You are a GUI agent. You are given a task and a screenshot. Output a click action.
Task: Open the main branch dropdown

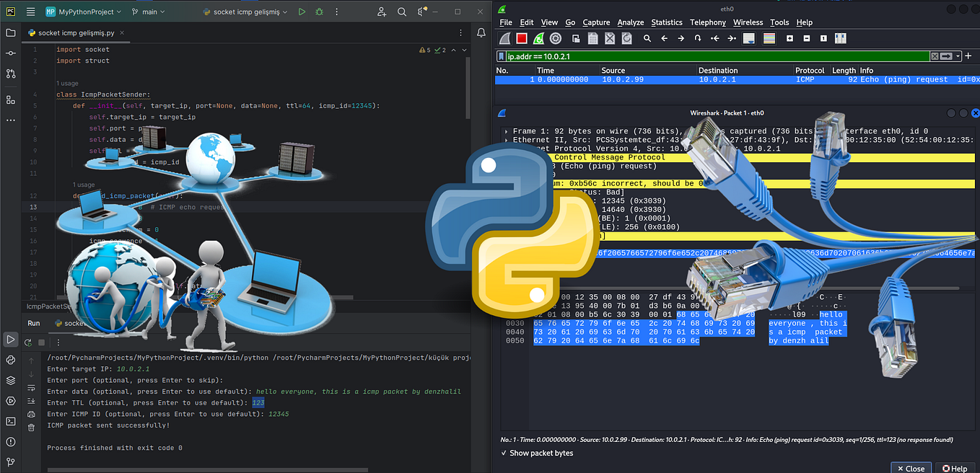point(149,12)
